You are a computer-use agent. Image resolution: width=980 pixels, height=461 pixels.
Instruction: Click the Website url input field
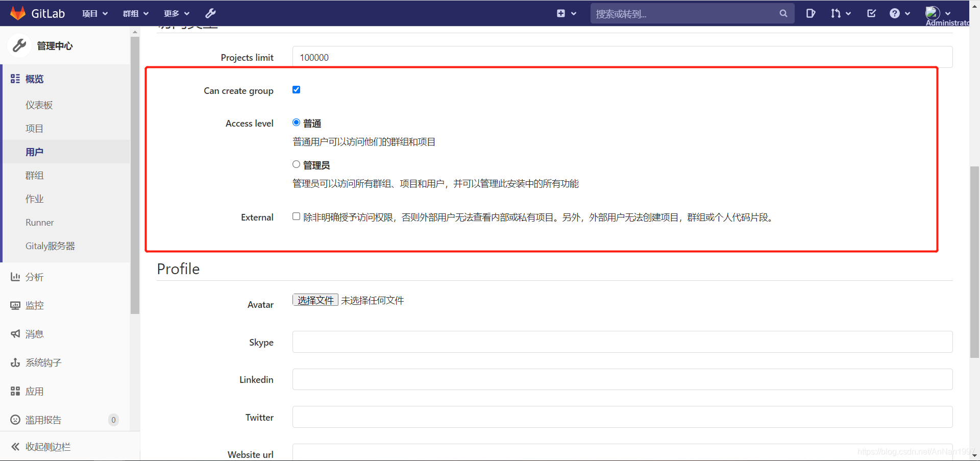(x=622, y=452)
